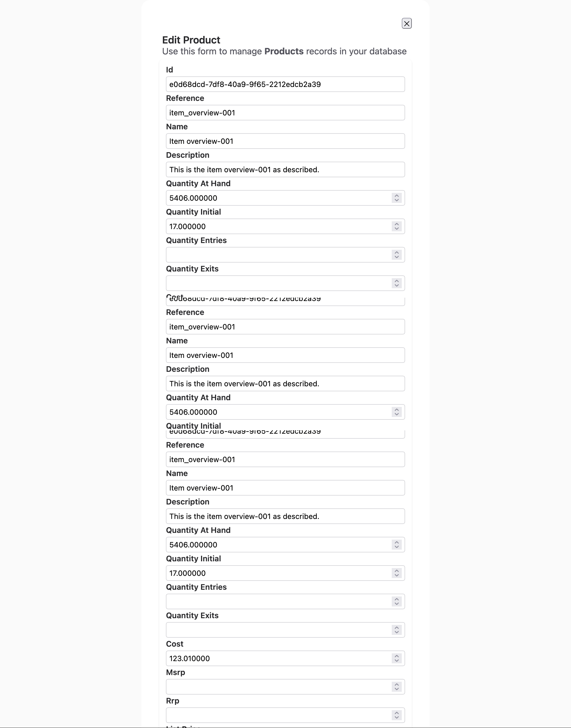The height and width of the screenshot is (728, 571).
Task: Click the topmost Name field
Action: [285, 141]
